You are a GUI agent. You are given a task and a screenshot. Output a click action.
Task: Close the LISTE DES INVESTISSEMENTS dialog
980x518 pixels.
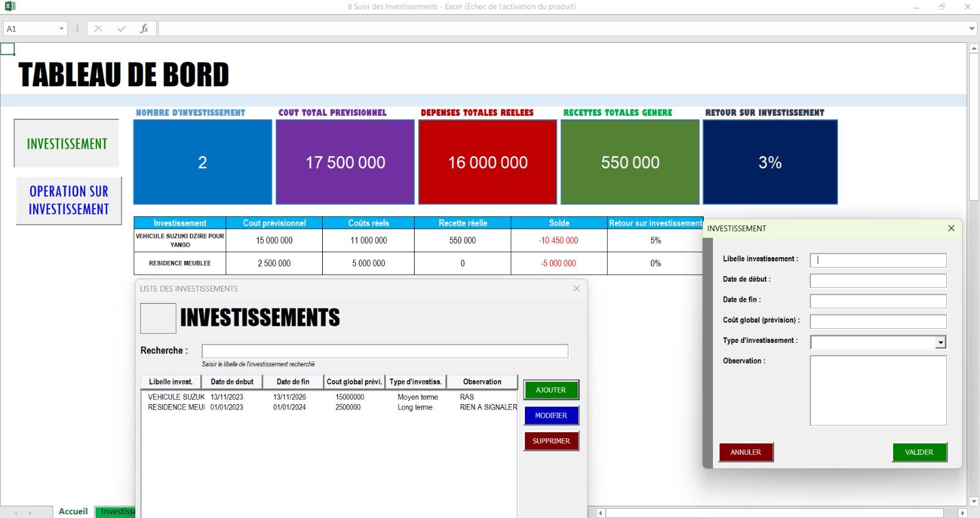coord(576,288)
